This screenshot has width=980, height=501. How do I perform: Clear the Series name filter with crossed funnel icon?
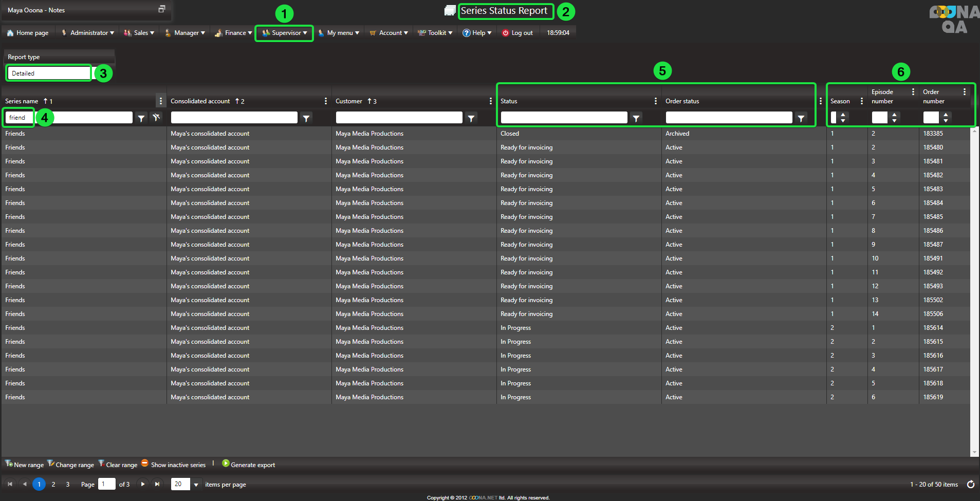coord(156,118)
